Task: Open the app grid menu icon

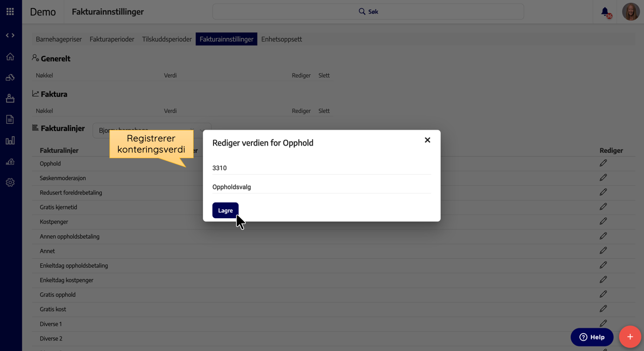Action: pyautogui.click(x=10, y=12)
